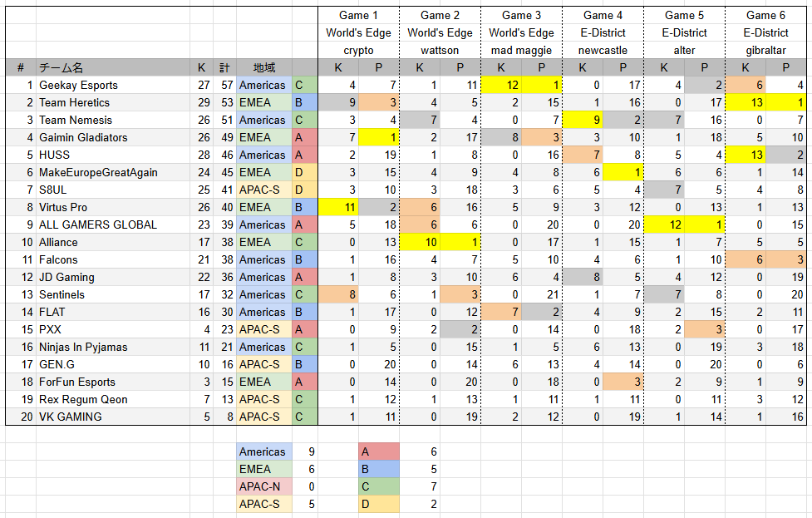
Task: Select the 'Game 3' header cell
Action: [521, 16]
